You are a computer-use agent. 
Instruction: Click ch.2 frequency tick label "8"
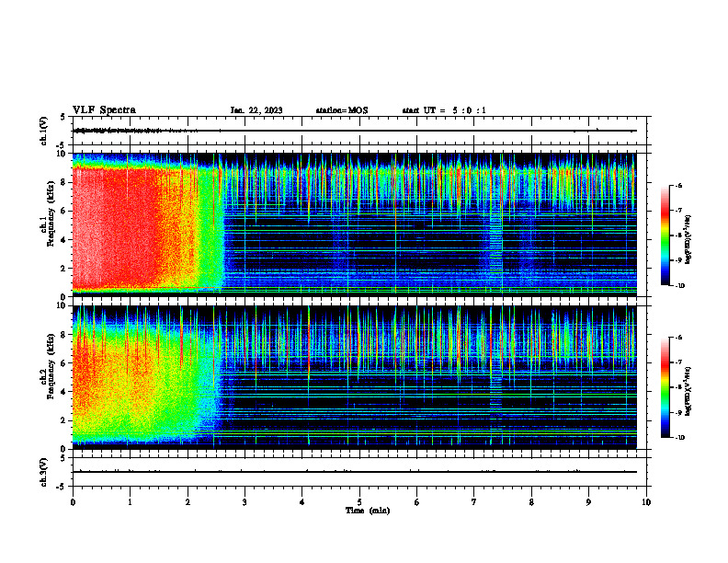64,335
